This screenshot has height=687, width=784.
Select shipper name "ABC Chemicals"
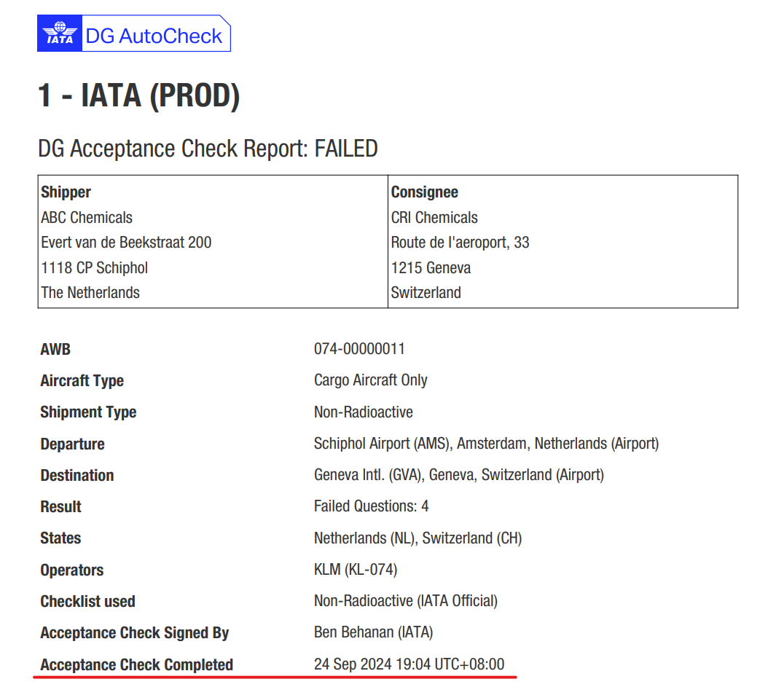pyautogui.click(x=87, y=218)
